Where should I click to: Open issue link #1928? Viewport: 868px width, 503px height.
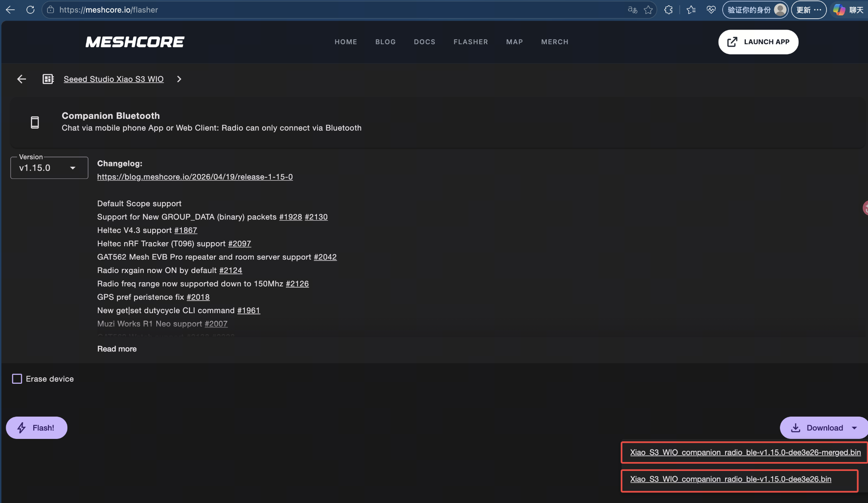point(291,217)
